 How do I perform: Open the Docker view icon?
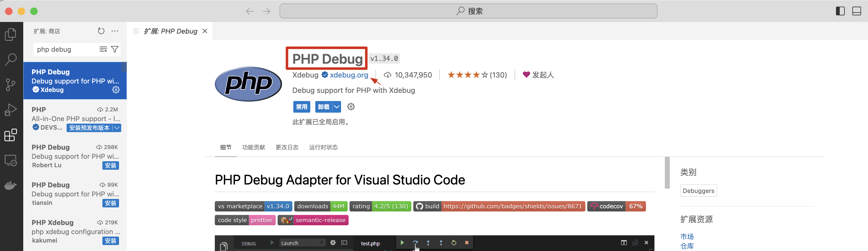(x=11, y=185)
